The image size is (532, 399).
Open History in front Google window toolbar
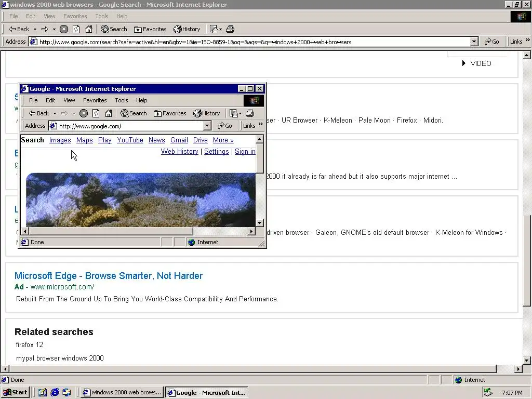[207, 113]
